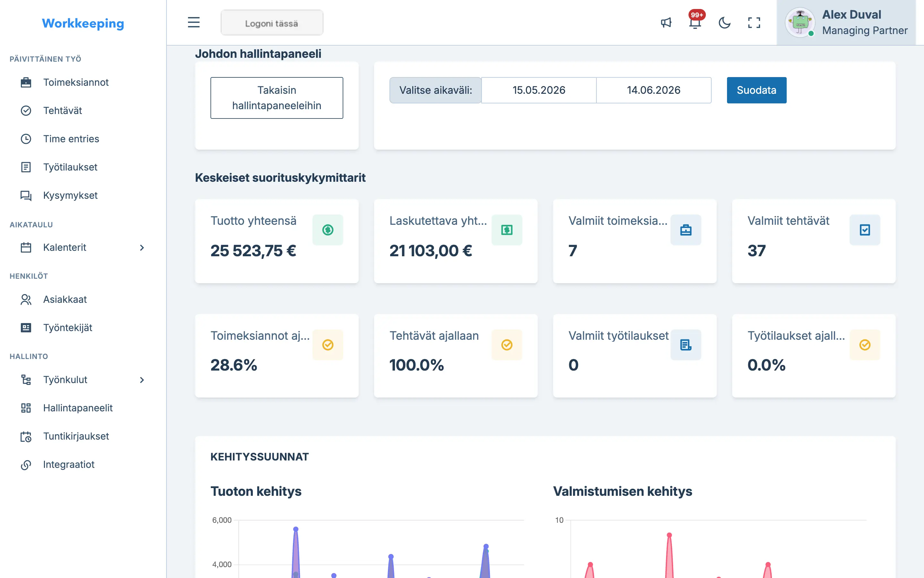Click the Toimeksiannot ajallaan check icon
The width and height of the screenshot is (924, 578).
coord(328,345)
